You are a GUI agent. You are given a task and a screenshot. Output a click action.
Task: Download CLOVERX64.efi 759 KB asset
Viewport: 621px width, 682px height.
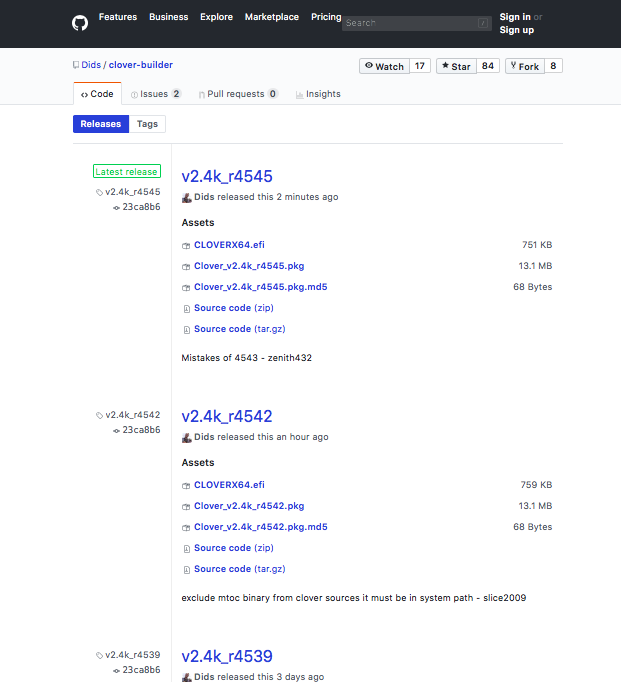point(229,485)
